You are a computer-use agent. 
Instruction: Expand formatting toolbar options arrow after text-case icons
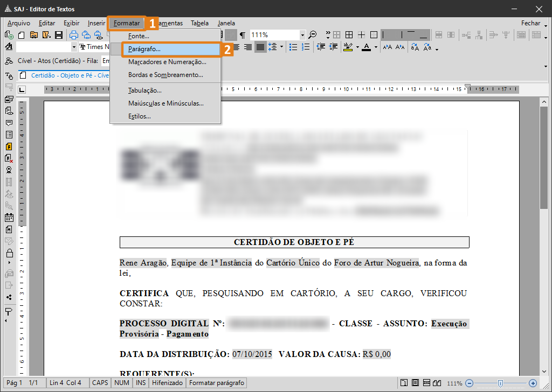pyautogui.click(x=437, y=50)
